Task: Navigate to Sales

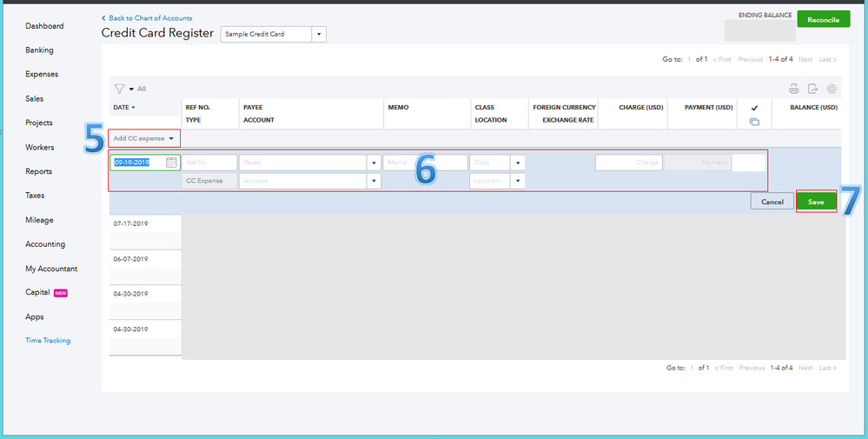Action: click(x=35, y=98)
